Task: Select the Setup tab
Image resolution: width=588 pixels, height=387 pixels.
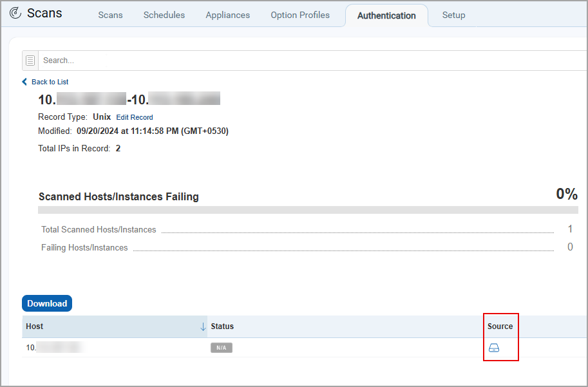Action: pyautogui.click(x=453, y=15)
